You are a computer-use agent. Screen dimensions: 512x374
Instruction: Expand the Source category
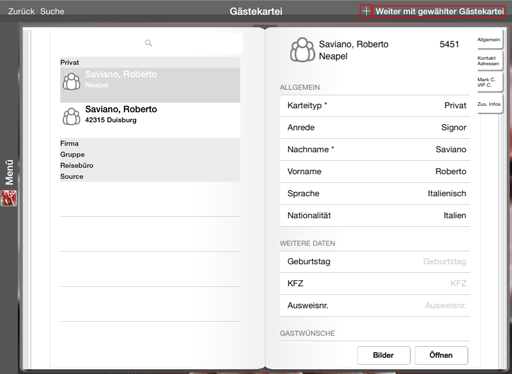[150, 176]
